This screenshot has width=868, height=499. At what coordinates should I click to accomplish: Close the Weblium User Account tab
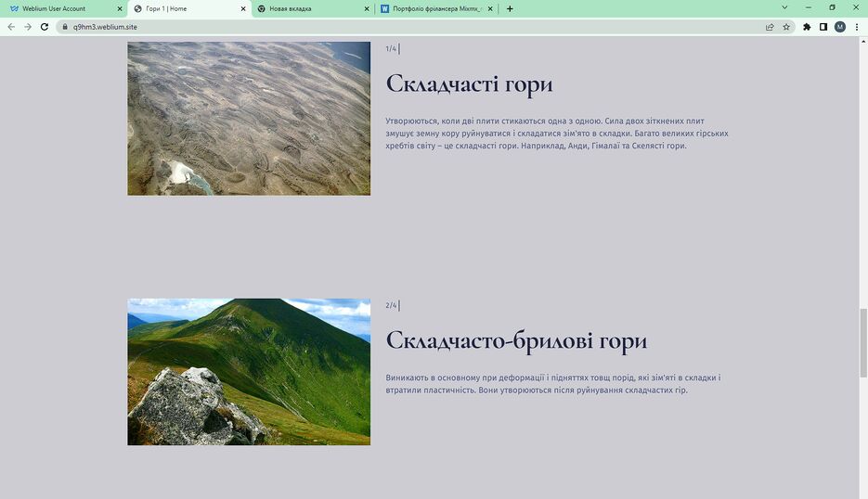coord(120,8)
